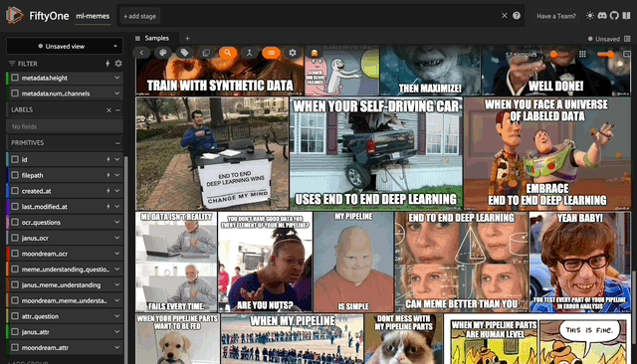Check the ocr_questions checkbox
Viewport: 637px width, 364px height.
point(15,223)
